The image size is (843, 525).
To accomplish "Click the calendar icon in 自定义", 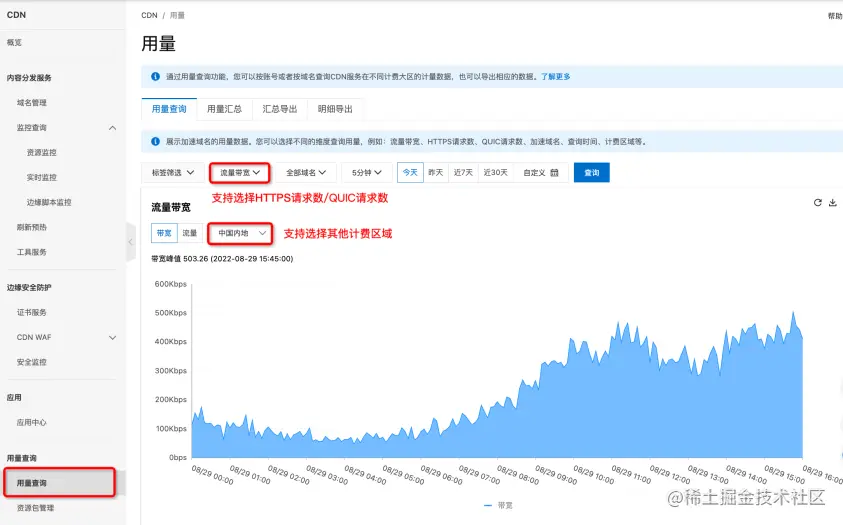I will tap(554, 172).
